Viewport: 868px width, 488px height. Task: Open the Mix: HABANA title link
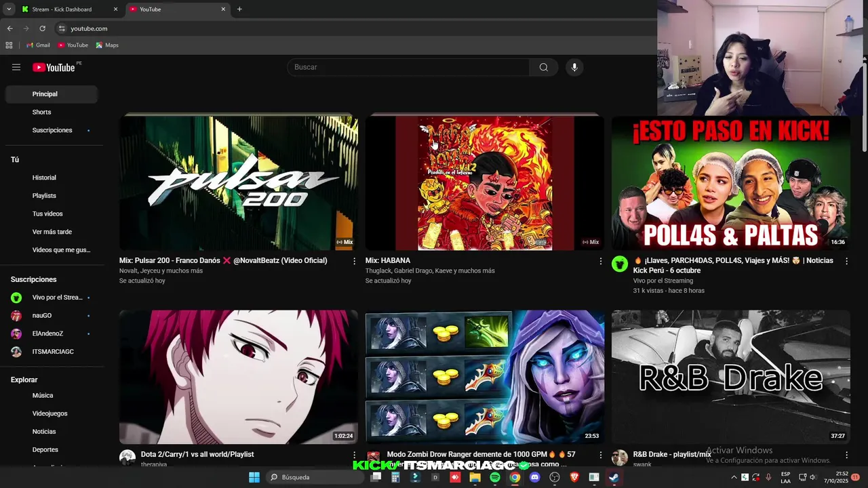click(388, 260)
